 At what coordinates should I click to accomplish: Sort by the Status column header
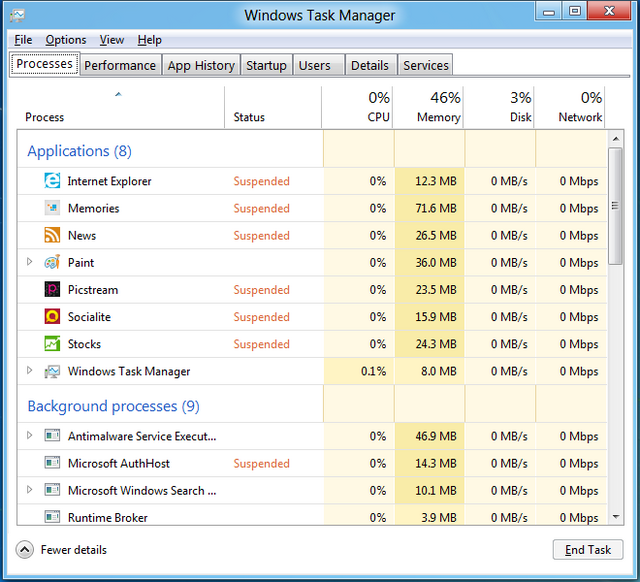pyautogui.click(x=273, y=107)
